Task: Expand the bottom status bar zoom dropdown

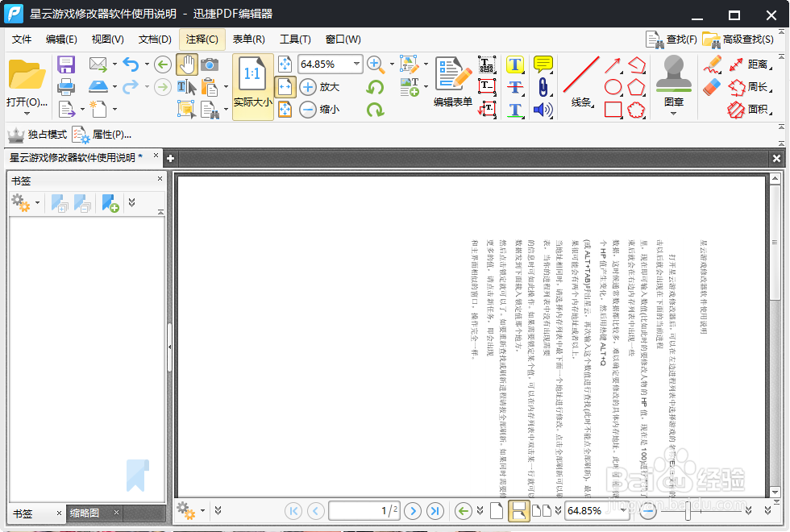Action: click(x=624, y=510)
